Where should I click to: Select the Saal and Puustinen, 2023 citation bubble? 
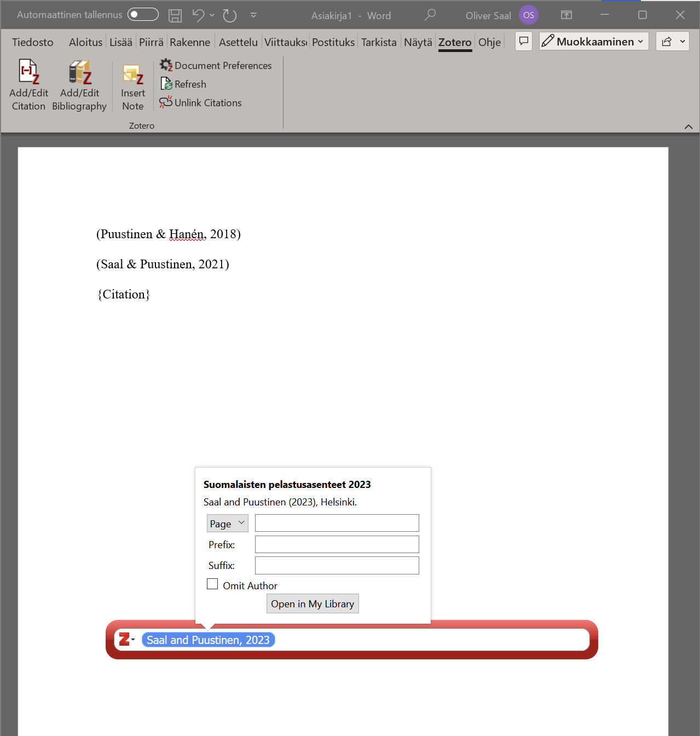[208, 640]
